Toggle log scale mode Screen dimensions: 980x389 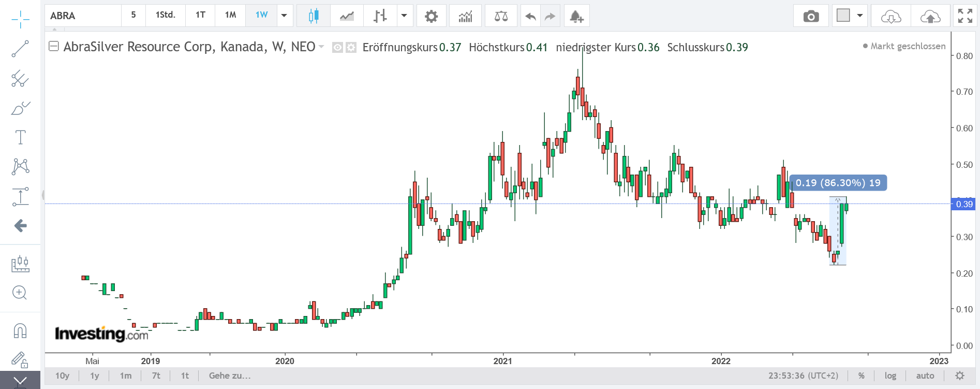(x=890, y=376)
